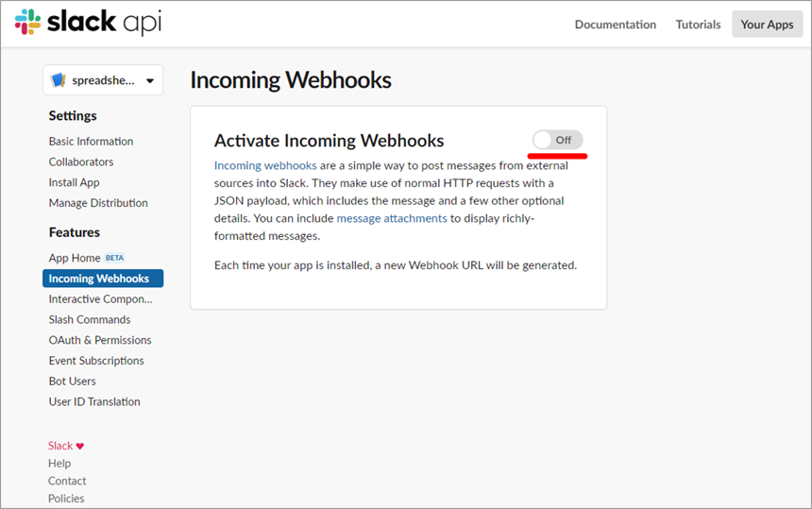Click the Settings section heading
The height and width of the screenshot is (509, 812).
(73, 115)
